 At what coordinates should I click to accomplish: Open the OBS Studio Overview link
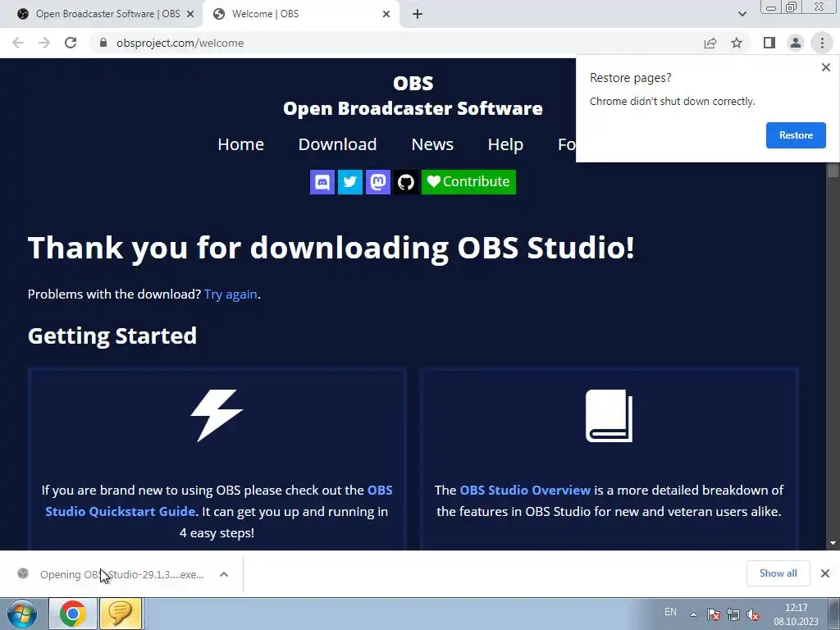[525, 491]
